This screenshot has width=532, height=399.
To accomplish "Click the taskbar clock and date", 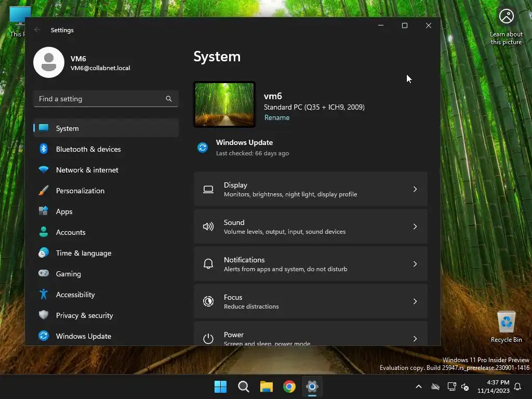I will [x=494, y=387].
